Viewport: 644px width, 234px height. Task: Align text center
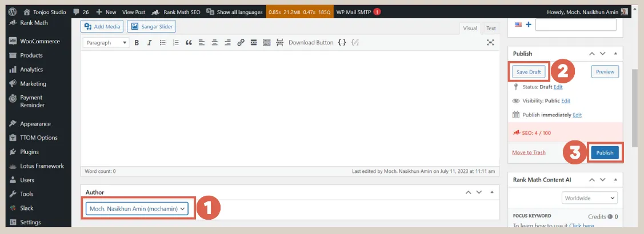pos(214,42)
